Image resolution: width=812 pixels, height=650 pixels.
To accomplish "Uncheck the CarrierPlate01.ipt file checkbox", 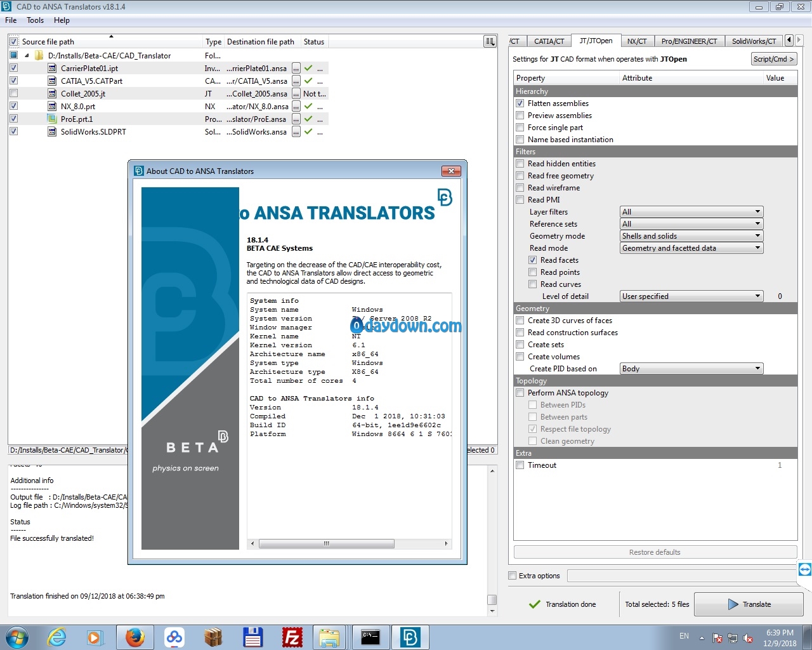I will pyautogui.click(x=13, y=68).
